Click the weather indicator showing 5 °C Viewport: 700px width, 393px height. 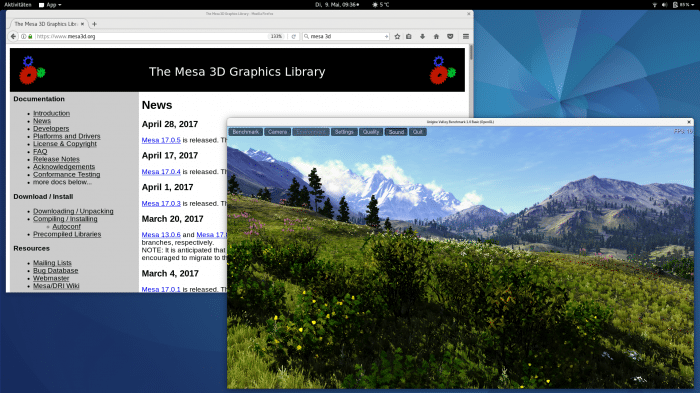click(x=381, y=5)
